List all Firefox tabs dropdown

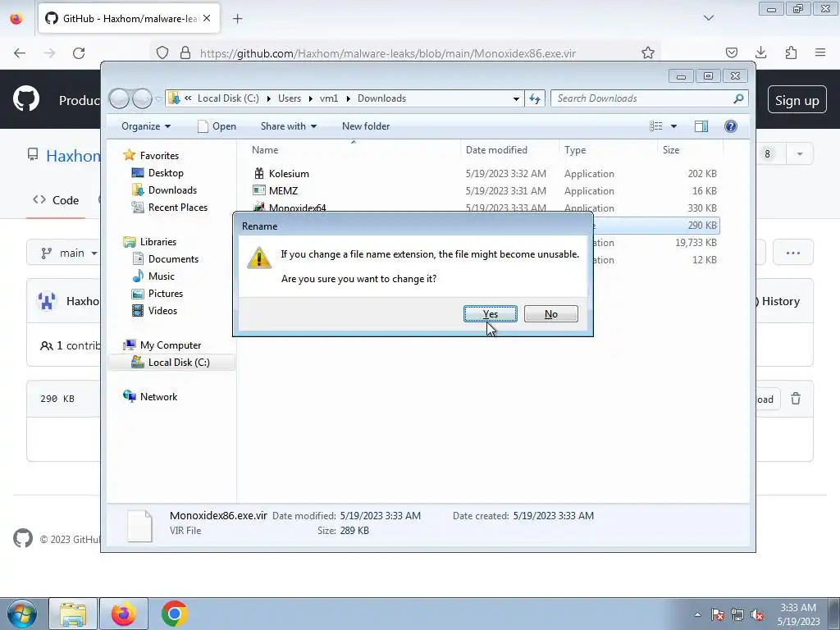[x=708, y=18]
